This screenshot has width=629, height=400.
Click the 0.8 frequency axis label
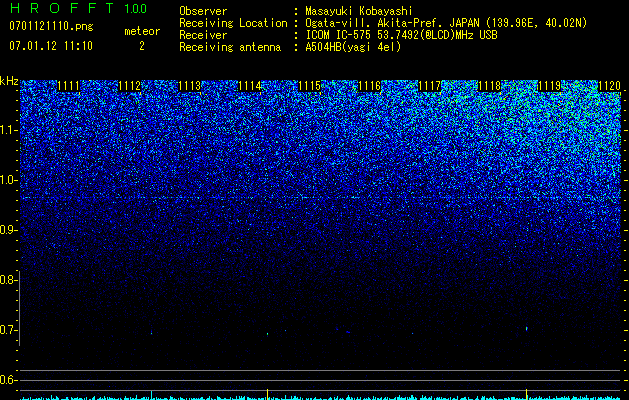tap(8, 280)
